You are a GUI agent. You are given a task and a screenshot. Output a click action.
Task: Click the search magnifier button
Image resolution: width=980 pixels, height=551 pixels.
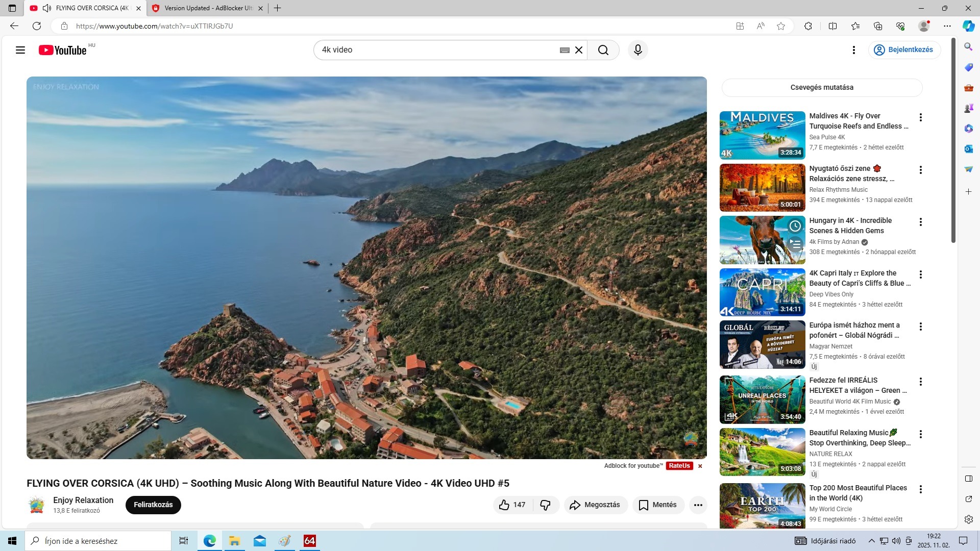[x=603, y=50]
